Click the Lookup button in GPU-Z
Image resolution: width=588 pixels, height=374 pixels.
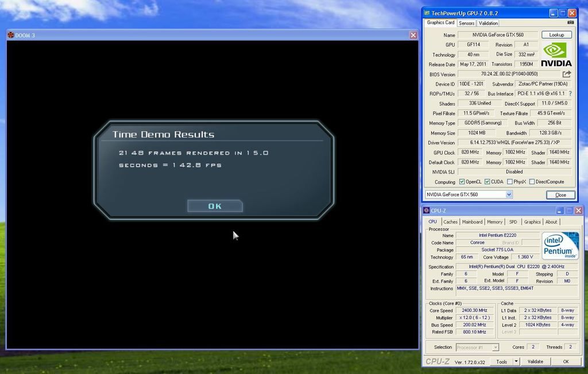pos(556,35)
